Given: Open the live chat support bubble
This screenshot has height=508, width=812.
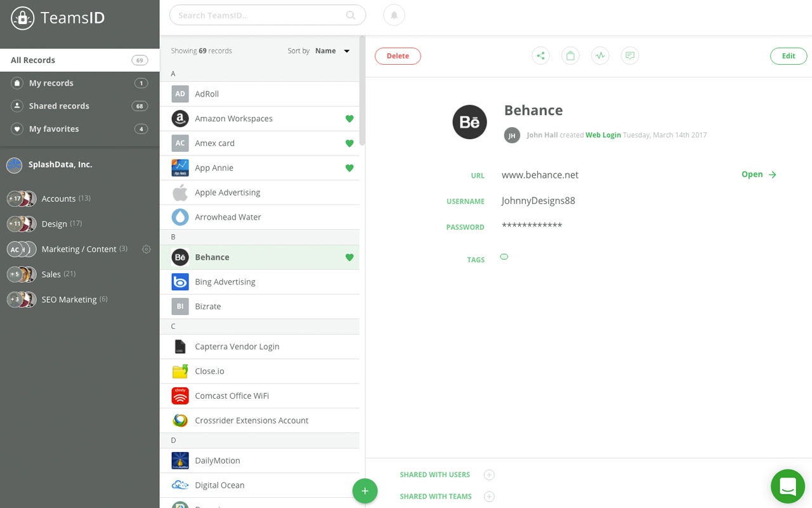Looking at the screenshot, I should (788, 486).
